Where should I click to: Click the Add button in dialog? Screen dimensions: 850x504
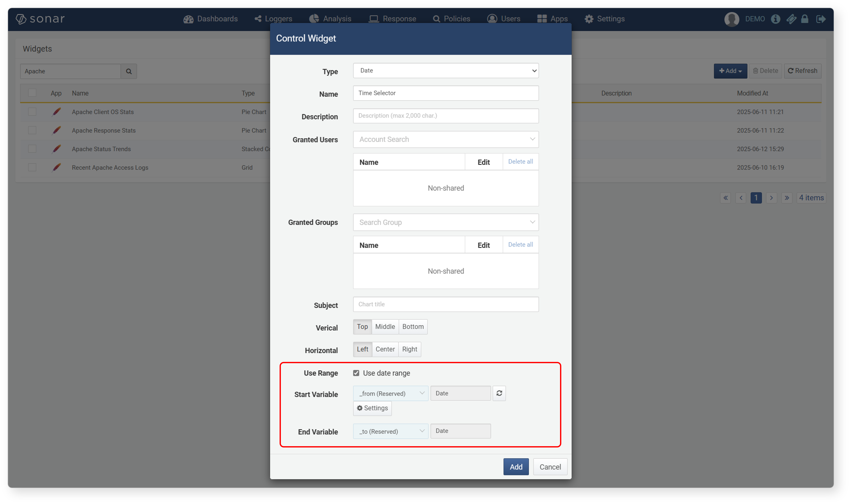point(516,467)
